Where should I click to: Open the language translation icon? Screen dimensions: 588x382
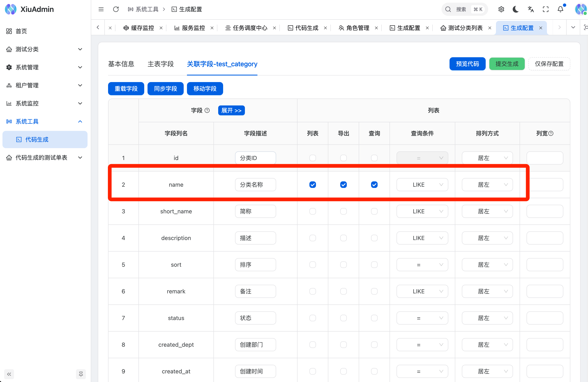[x=531, y=9]
